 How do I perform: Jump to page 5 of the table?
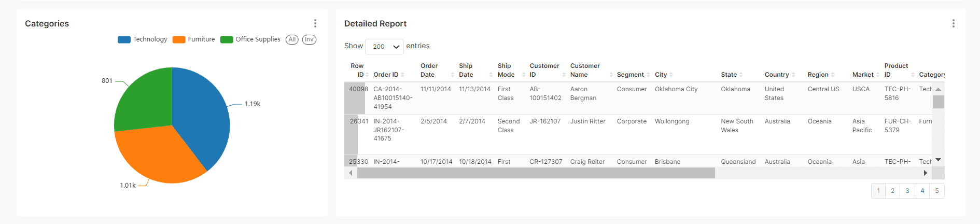click(x=937, y=191)
